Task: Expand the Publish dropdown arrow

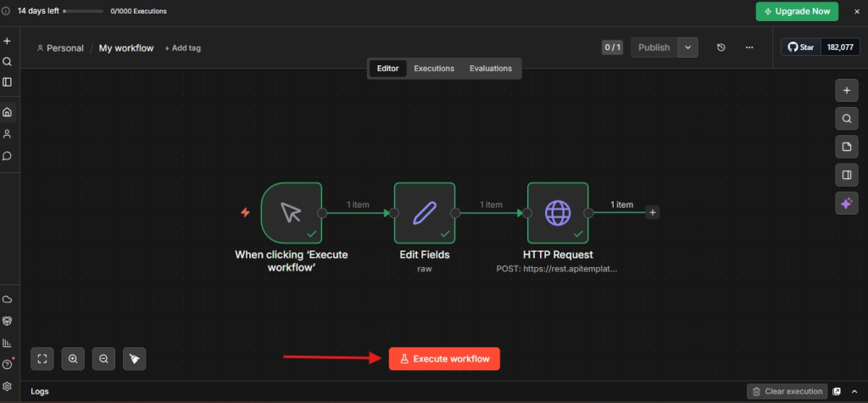Action: [687, 48]
